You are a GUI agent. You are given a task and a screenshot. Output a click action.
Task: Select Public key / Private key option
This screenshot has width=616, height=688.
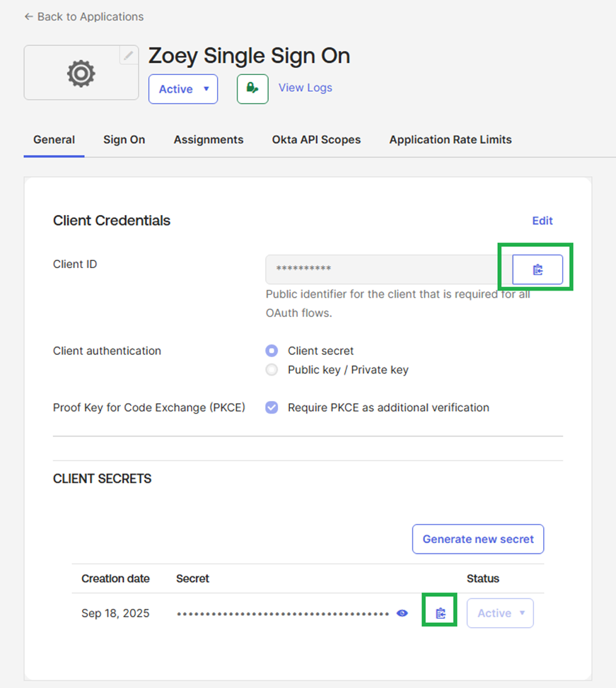click(272, 370)
